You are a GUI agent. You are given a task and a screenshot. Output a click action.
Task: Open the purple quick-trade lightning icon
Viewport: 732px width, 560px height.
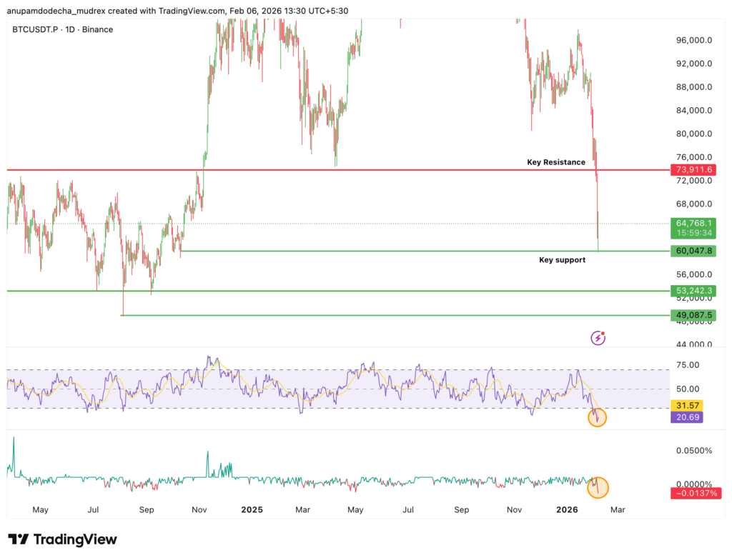(597, 337)
